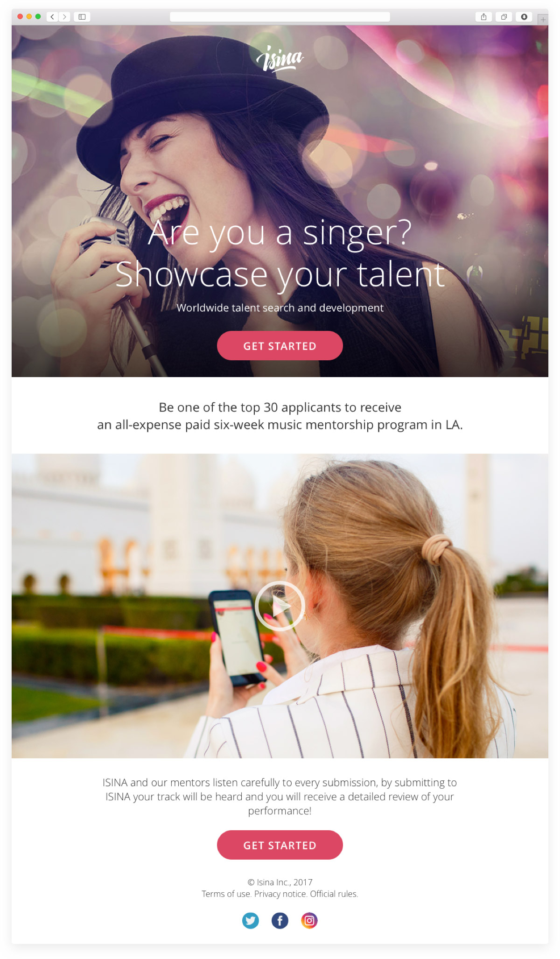Add a new browser tab
This screenshot has width=560, height=959.
coord(543,20)
